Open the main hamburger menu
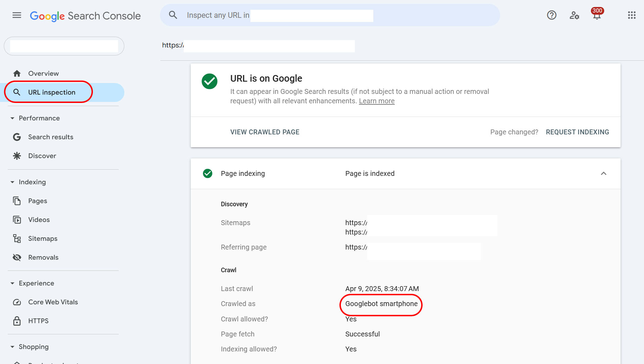The image size is (644, 364). coord(17,15)
